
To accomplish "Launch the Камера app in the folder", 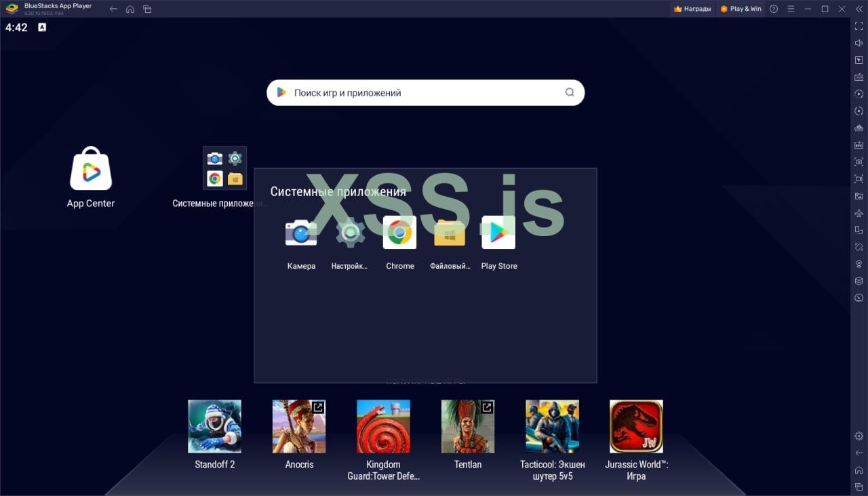I will pos(301,233).
